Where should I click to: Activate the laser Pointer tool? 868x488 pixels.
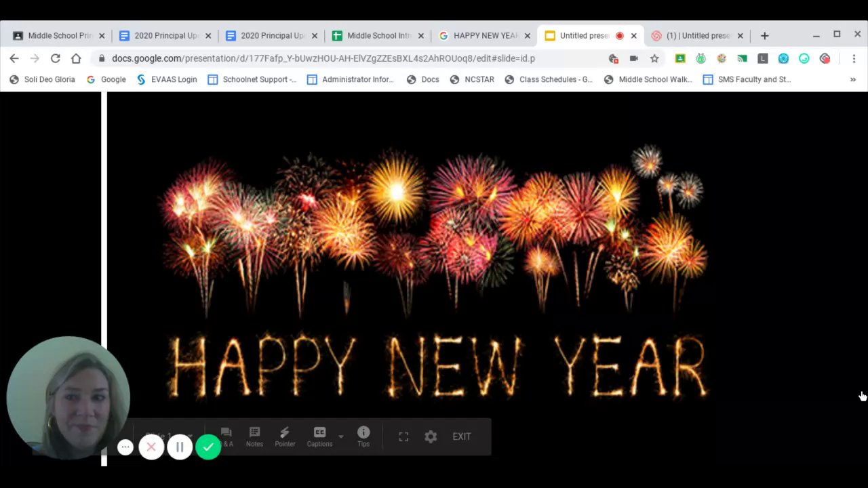285,436
